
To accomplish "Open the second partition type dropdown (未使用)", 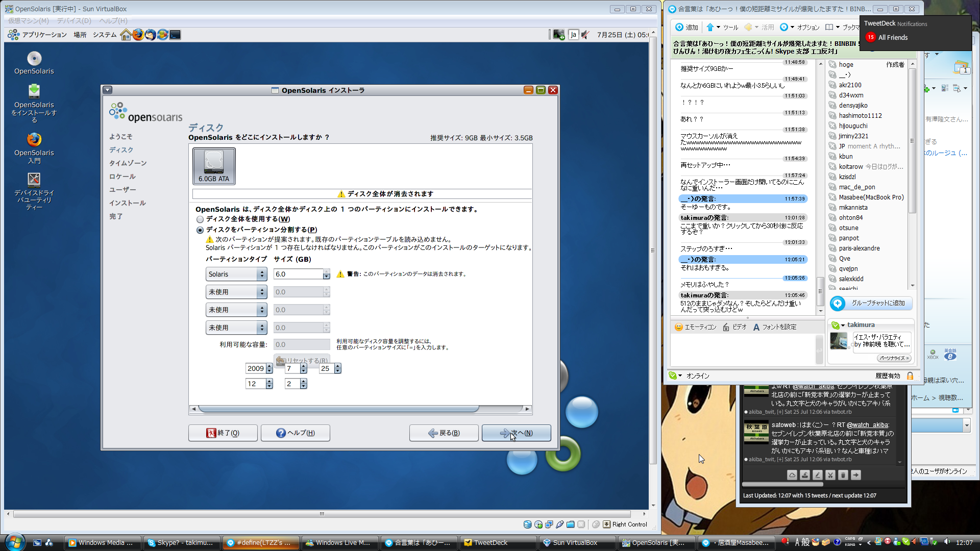I will 236,292.
